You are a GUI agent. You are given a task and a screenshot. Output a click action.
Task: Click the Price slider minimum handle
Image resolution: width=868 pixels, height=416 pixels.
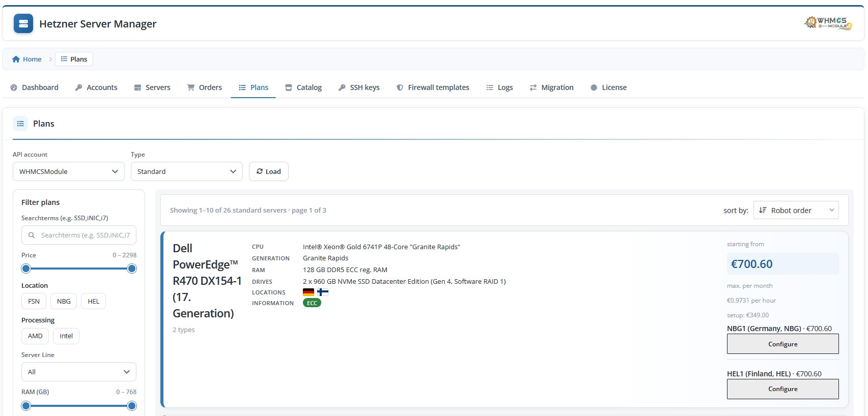pos(26,269)
